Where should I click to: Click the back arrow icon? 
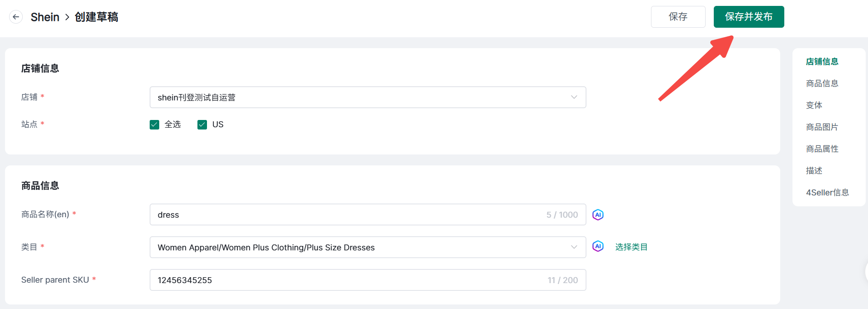point(16,17)
